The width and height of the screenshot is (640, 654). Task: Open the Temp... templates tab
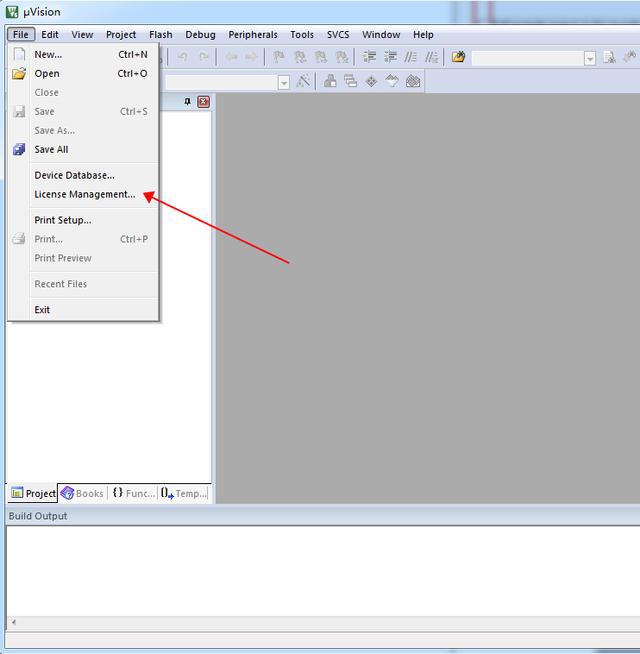pyautogui.click(x=184, y=493)
